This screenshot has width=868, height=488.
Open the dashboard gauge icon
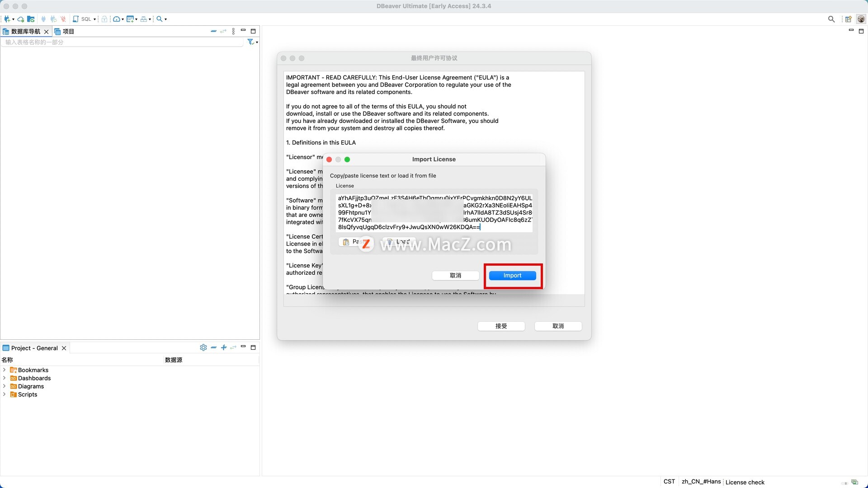tap(117, 19)
